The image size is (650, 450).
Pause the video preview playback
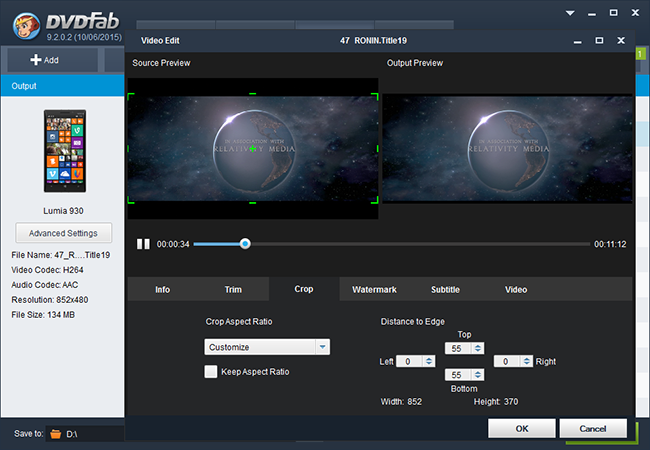(143, 244)
